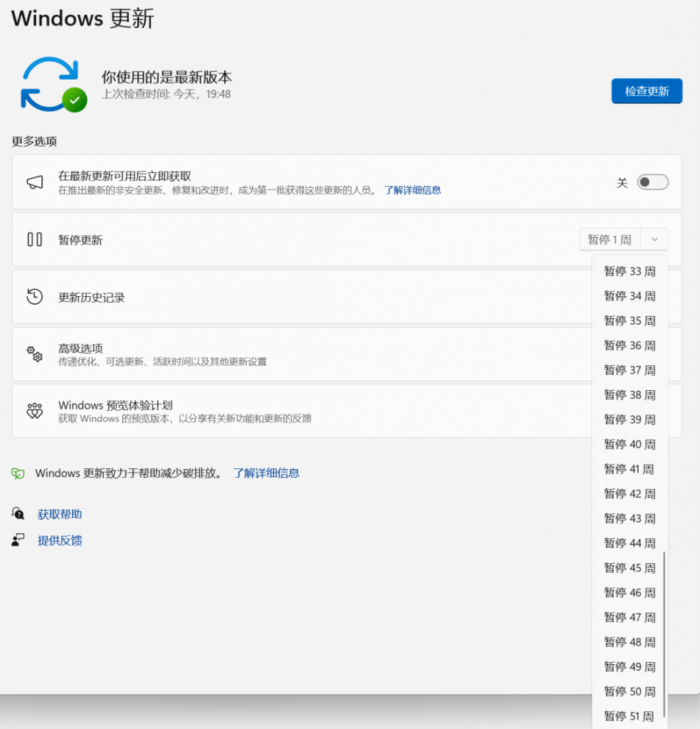
Task: Click the dropdown list scrollbar thumb
Action: (664, 634)
